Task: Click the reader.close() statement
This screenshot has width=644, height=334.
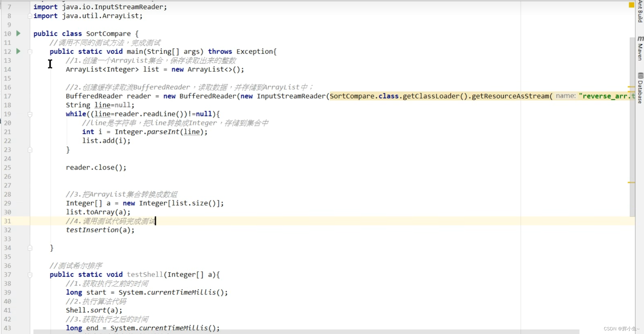Action: tap(96, 167)
